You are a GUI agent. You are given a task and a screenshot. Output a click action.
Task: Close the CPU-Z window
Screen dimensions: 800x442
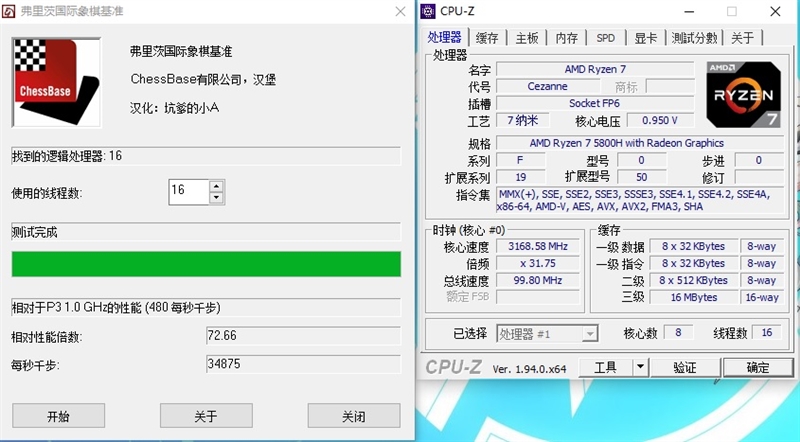coord(775,11)
